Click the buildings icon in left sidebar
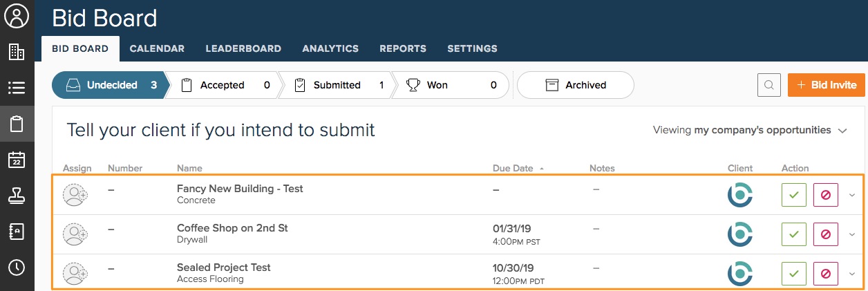Viewport: 868px width, 291px height. pos(17,52)
